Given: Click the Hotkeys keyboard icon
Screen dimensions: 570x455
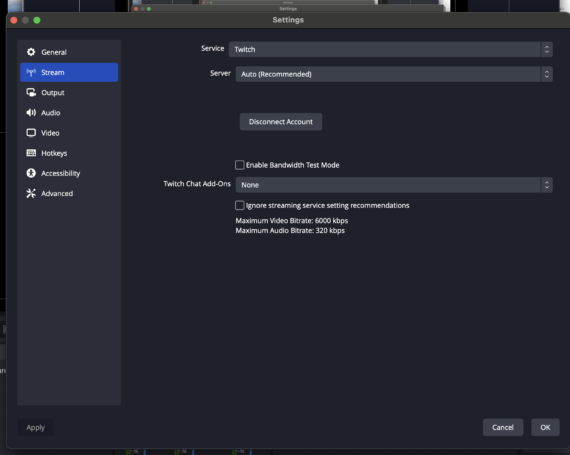Looking at the screenshot, I should pyautogui.click(x=31, y=153).
